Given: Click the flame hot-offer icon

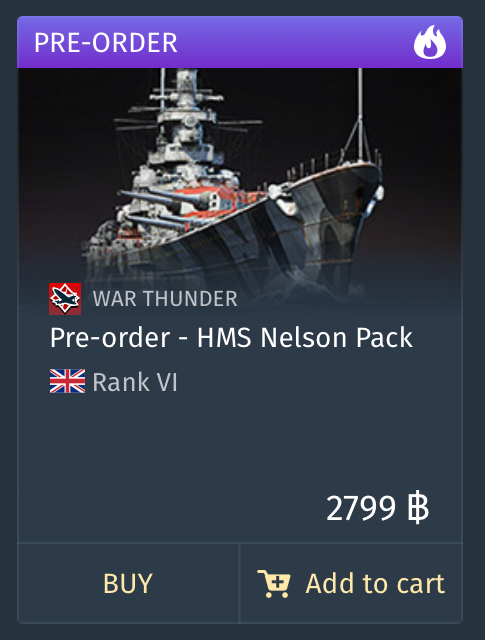Looking at the screenshot, I should coord(430,42).
